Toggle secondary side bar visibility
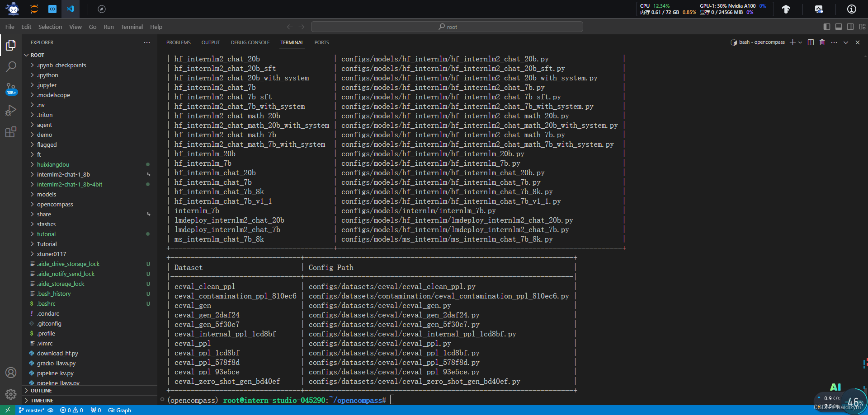Image resolution: width=868 pixels, height=415 pixels. pyautogui.click(x=850, y=27)
